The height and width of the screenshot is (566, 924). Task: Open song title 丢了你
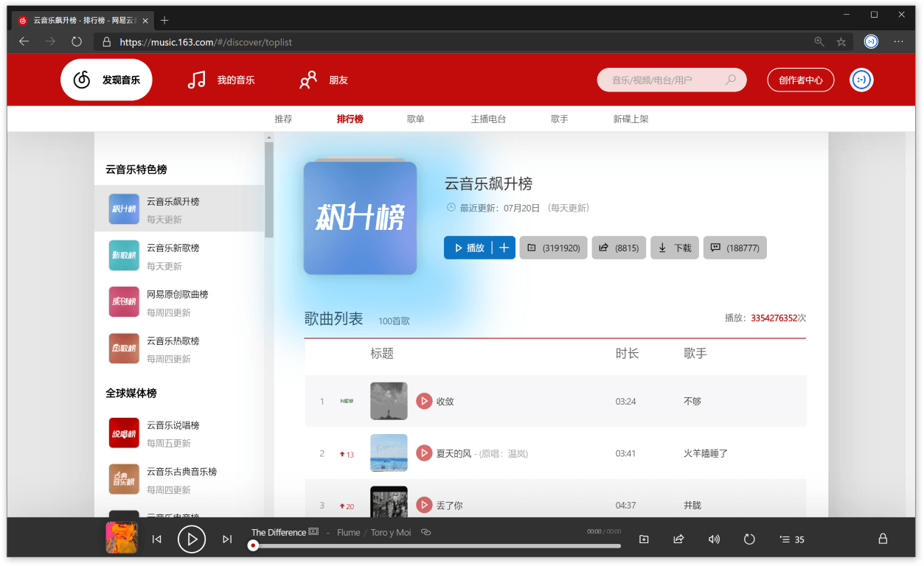click(450, 506)
